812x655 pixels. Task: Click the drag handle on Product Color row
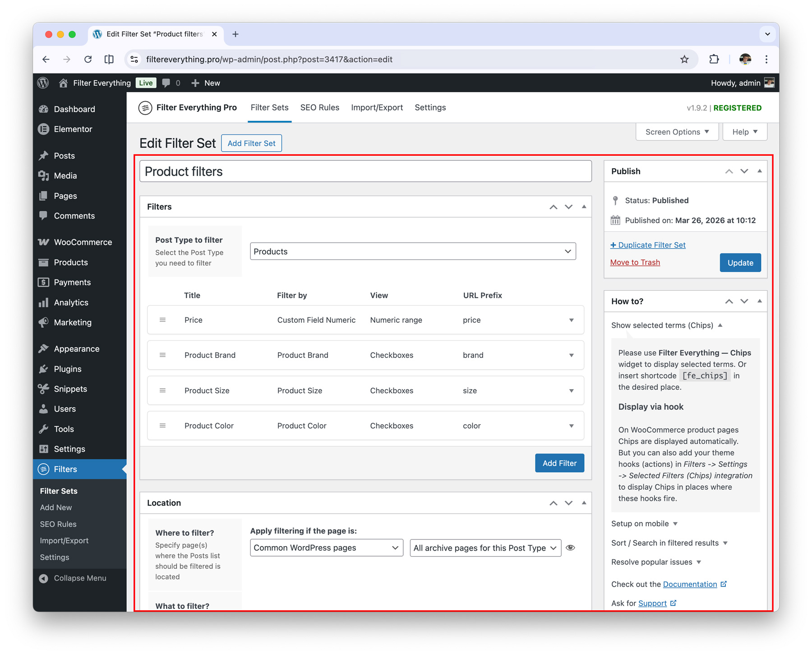click(x=162, y=426)
